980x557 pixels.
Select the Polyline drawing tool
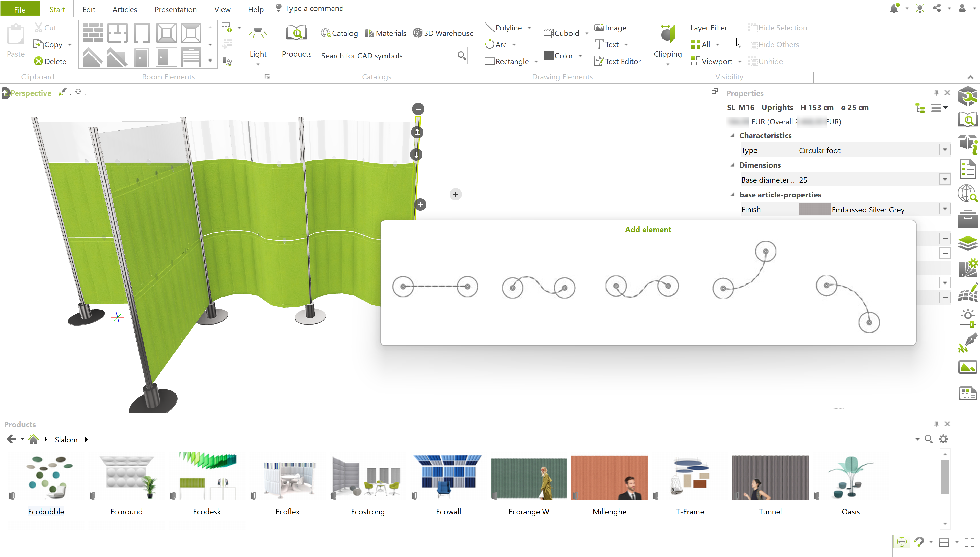pyautogui.click(x=504, y=28)
